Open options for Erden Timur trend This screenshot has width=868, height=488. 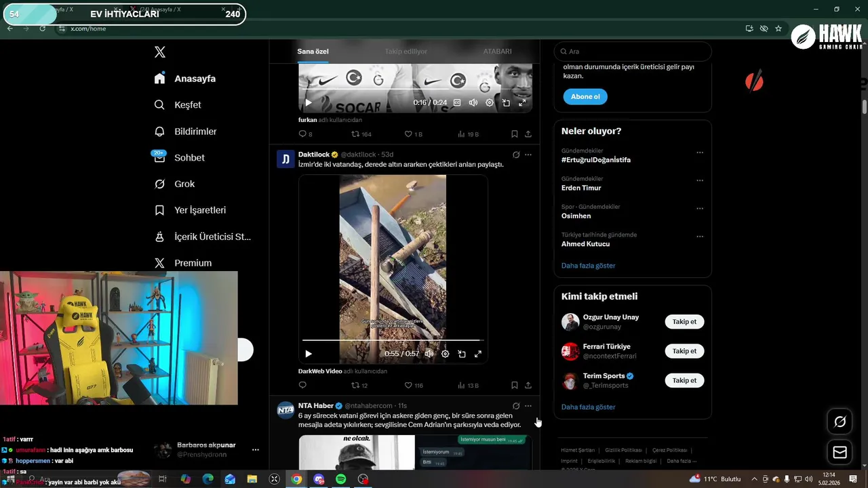[700, 181]
